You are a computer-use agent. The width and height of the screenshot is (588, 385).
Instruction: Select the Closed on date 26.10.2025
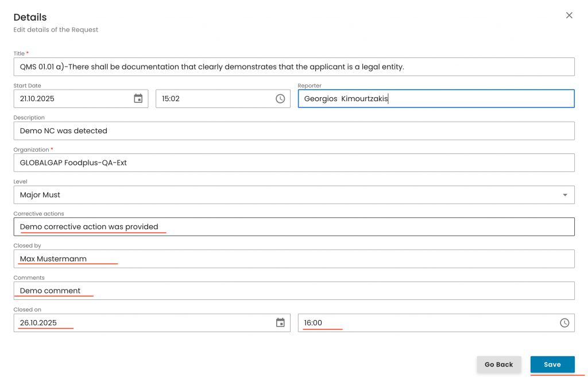(x=39, y=323)
